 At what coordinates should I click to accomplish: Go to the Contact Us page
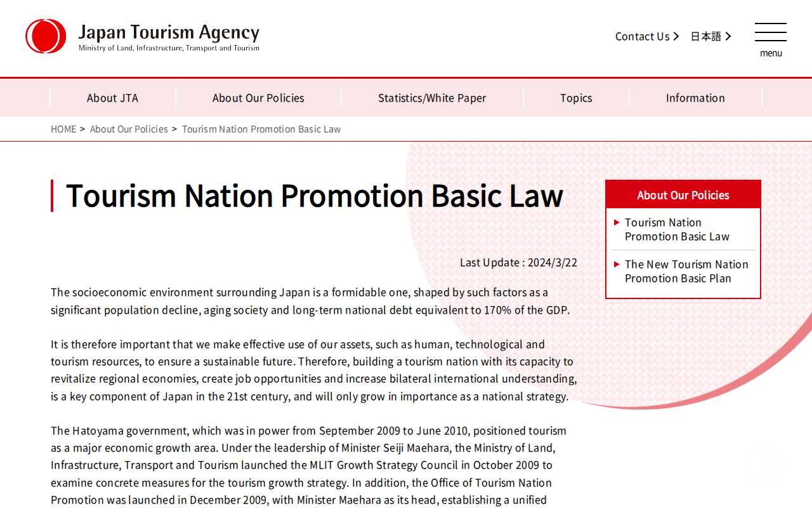point(642,36)
